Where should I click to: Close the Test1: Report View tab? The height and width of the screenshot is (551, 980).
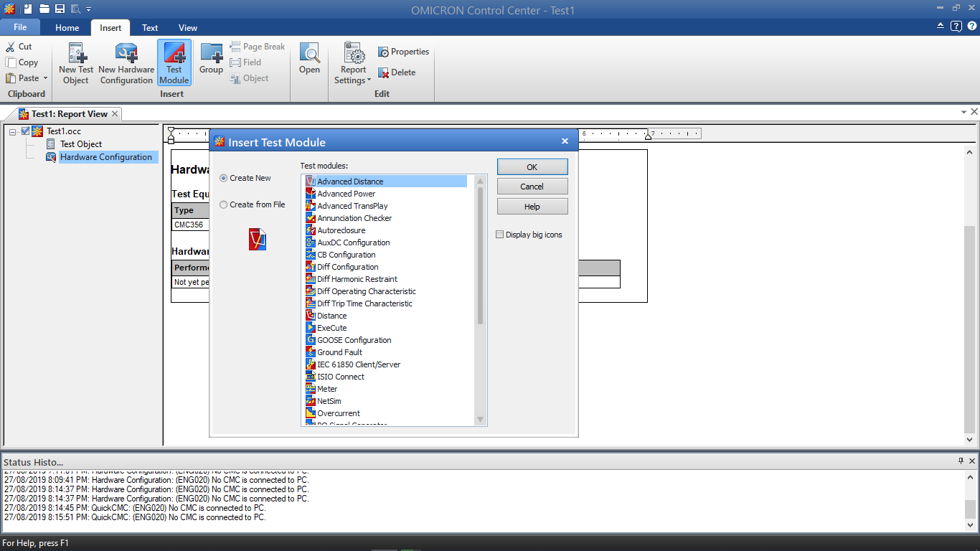pos(115,113)
